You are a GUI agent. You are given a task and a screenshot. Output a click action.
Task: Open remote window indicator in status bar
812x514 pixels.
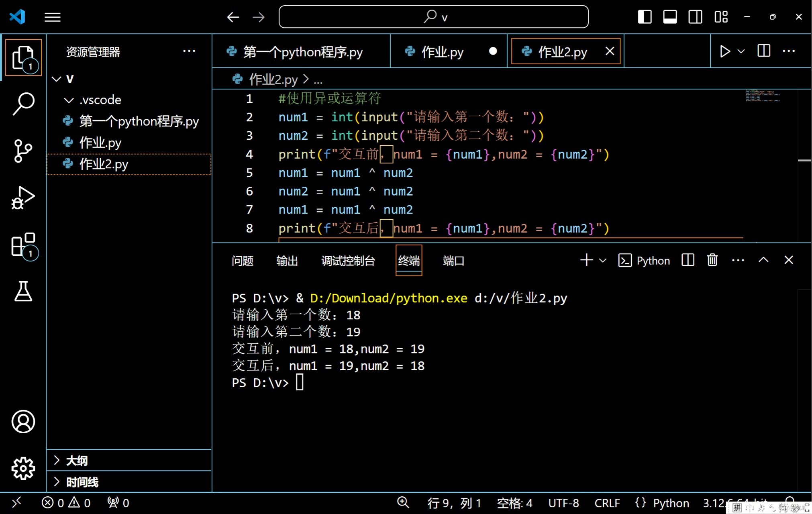(17, 503)
